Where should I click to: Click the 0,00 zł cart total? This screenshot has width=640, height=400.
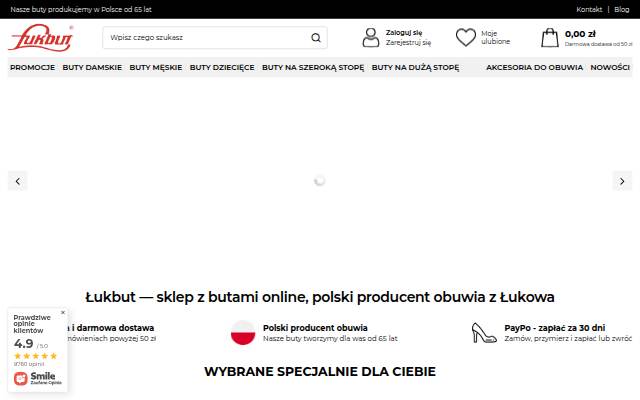[x=580, y=34]
